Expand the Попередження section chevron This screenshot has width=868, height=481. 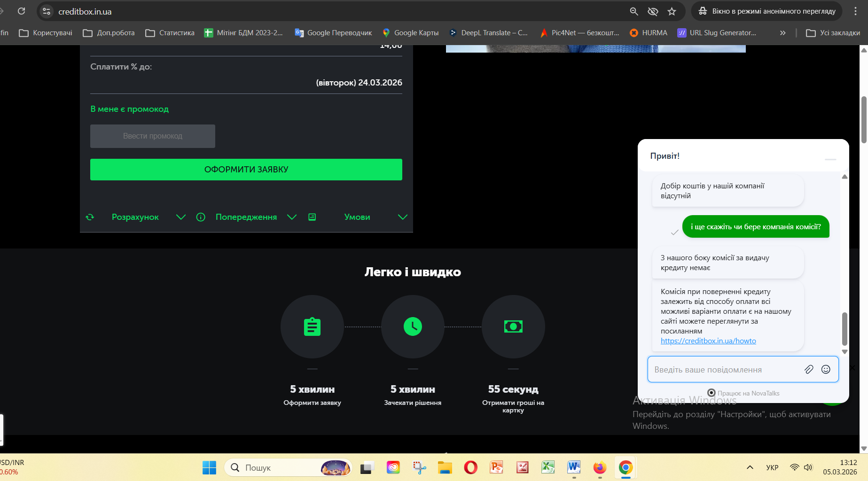292,217
